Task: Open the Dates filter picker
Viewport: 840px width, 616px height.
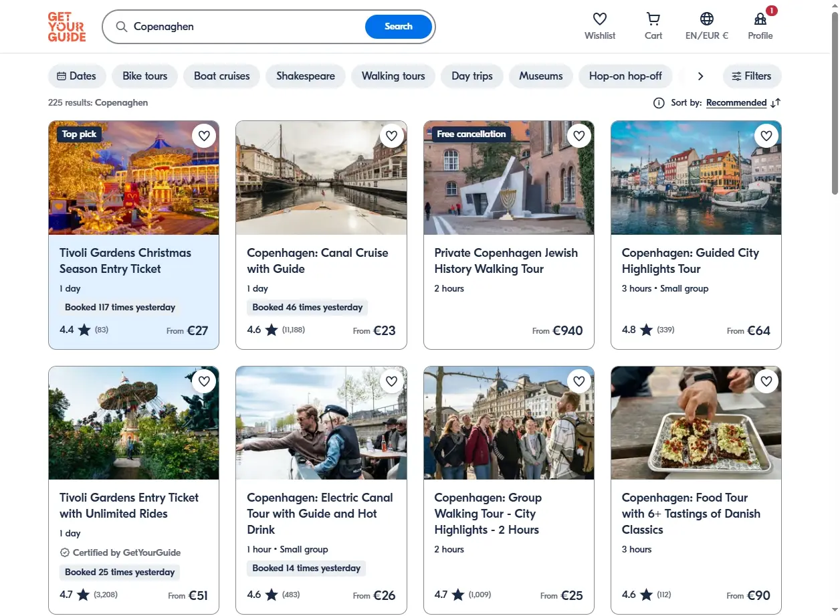Action: [x=77, y=76]
